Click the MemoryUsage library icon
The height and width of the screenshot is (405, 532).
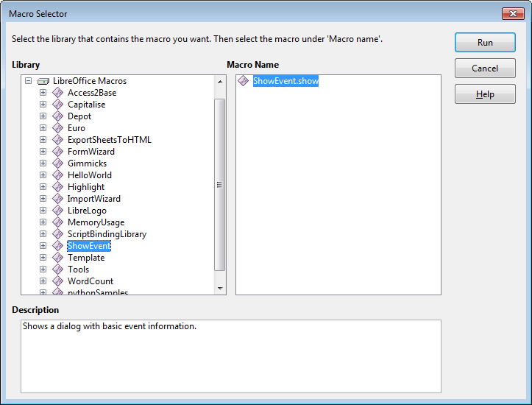(x=57, y=222)
